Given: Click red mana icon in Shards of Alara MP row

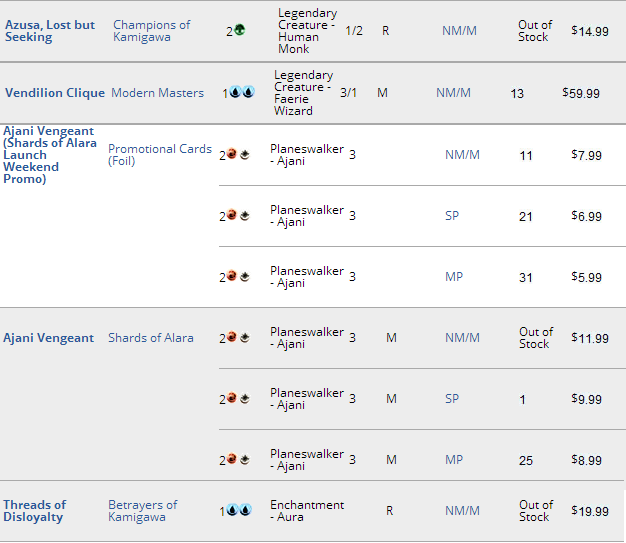Looking at the screenshot, I should point(232,459).
